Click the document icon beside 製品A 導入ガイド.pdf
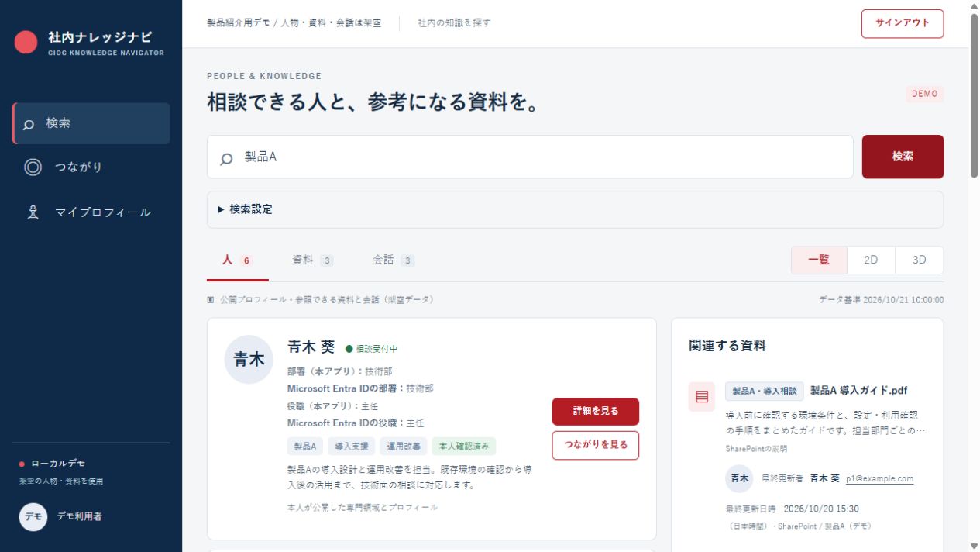The height and width of the screenshot is (552, 980). pos(702,397)
